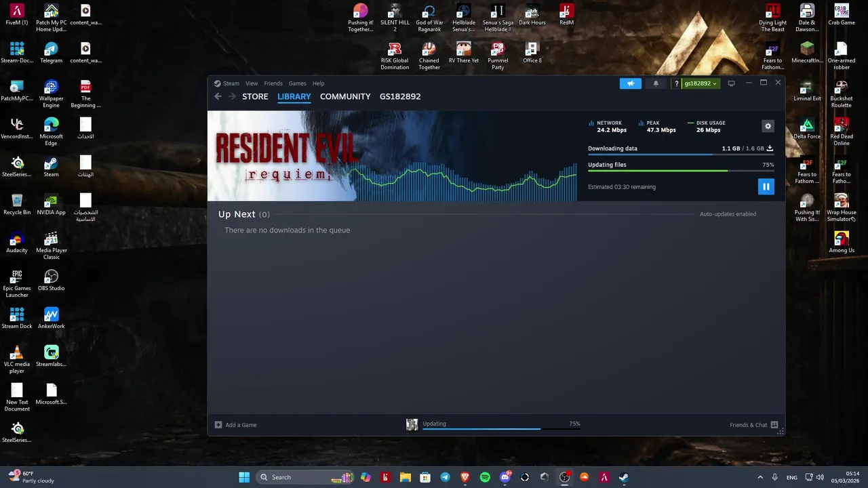Open the COMMUNITY tab
868x488 pixels.
click(345, 96)
